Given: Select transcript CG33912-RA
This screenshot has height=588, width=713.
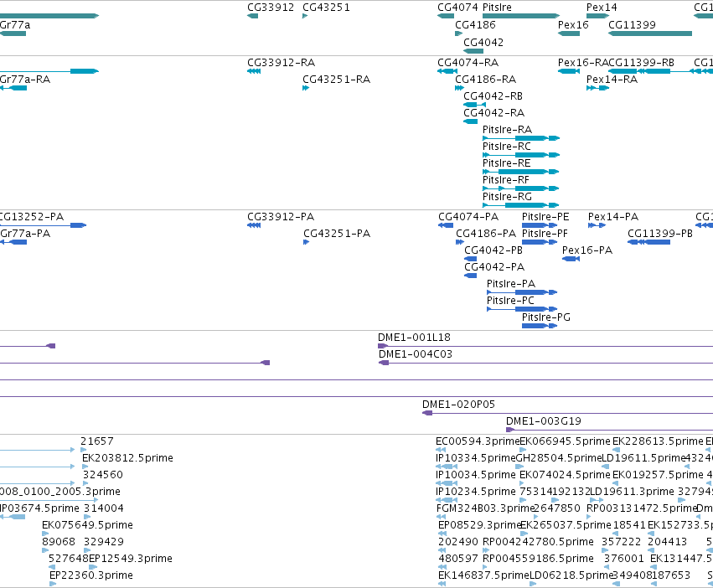Looking at the screenshot, I should pos(281,63).
